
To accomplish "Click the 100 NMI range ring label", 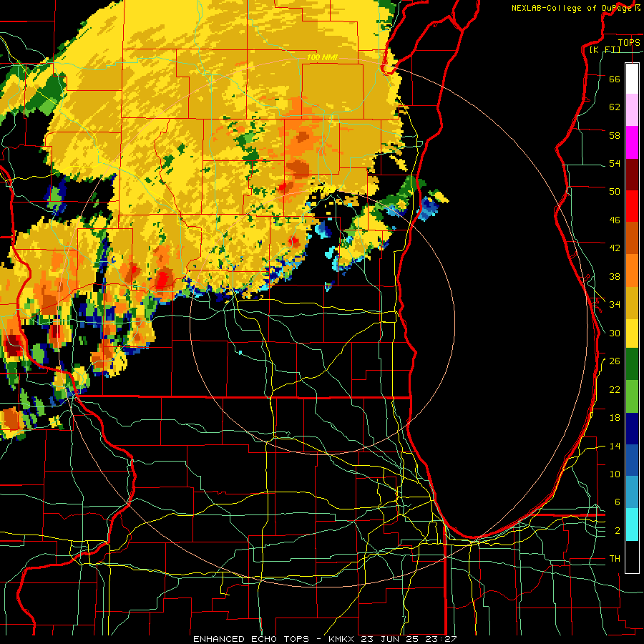I will point(322,57).
